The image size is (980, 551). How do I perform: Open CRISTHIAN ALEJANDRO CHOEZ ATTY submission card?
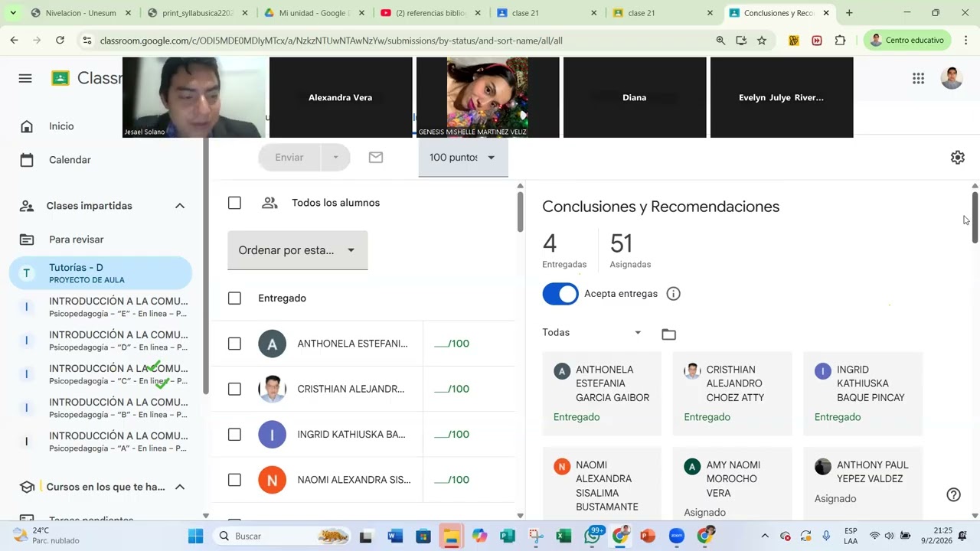click(732, 393)
